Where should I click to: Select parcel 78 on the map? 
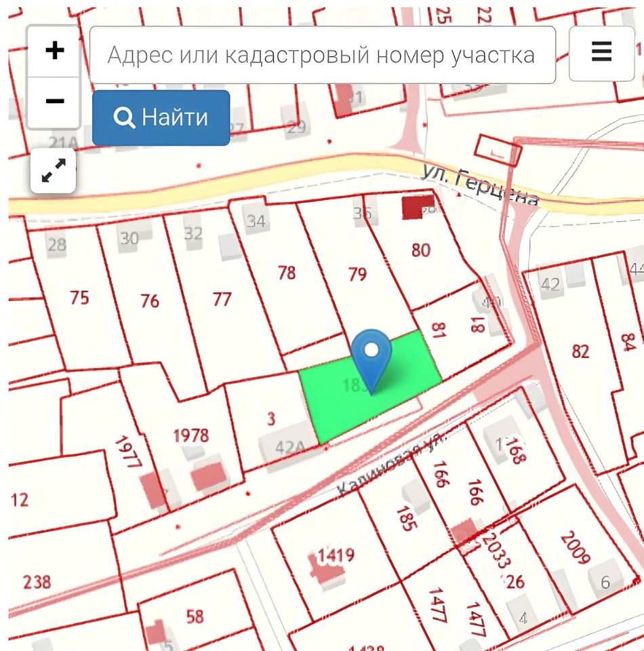coord(287,273)
